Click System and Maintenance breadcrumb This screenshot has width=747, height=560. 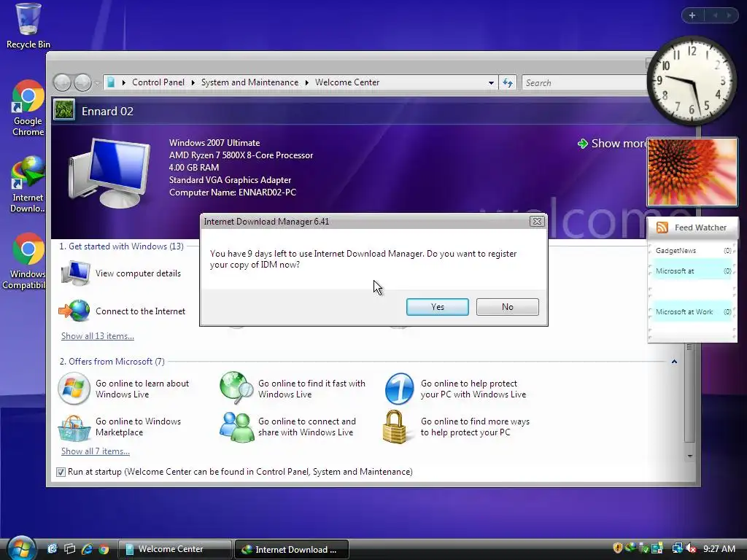pyautogui.click(x=249, y=82)
